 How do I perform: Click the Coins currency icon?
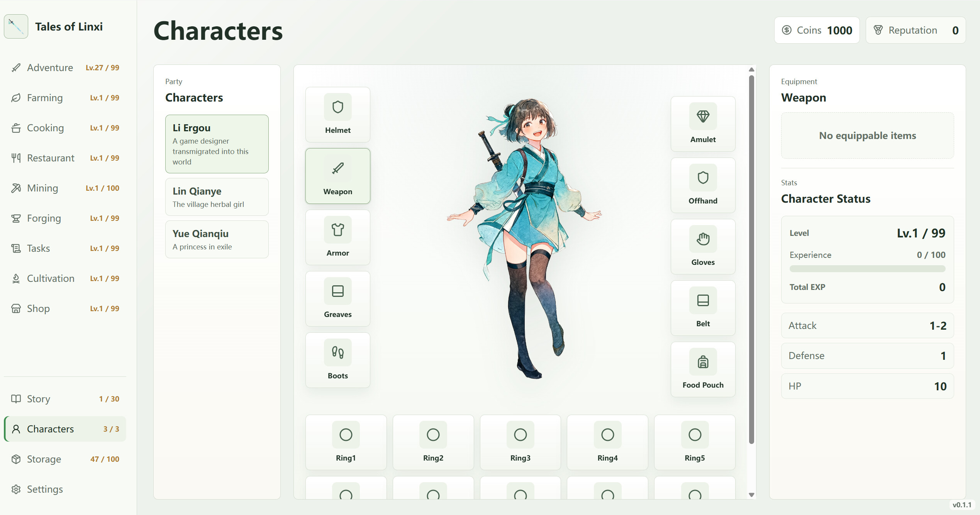pos(787,30)
